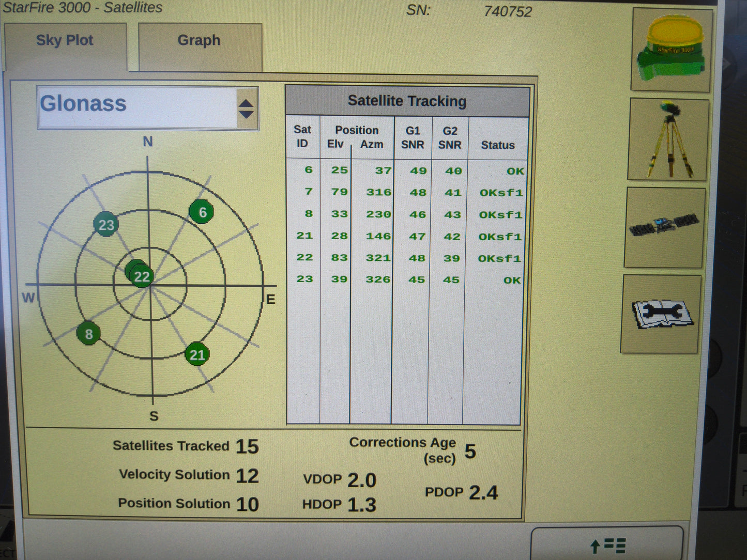Click azimuth value 230 for satellite 8
Viewport: 747px width, 560px height.
point(379,214)
